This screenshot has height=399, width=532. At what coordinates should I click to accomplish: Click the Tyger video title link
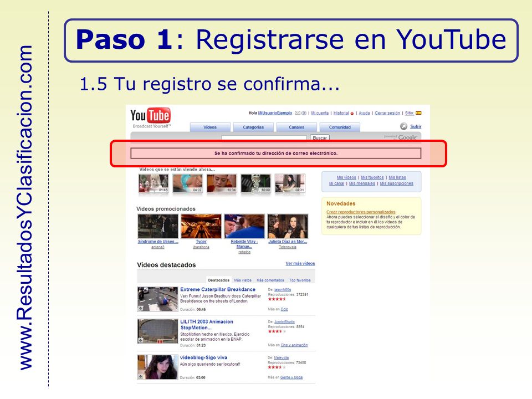(201, 242)
